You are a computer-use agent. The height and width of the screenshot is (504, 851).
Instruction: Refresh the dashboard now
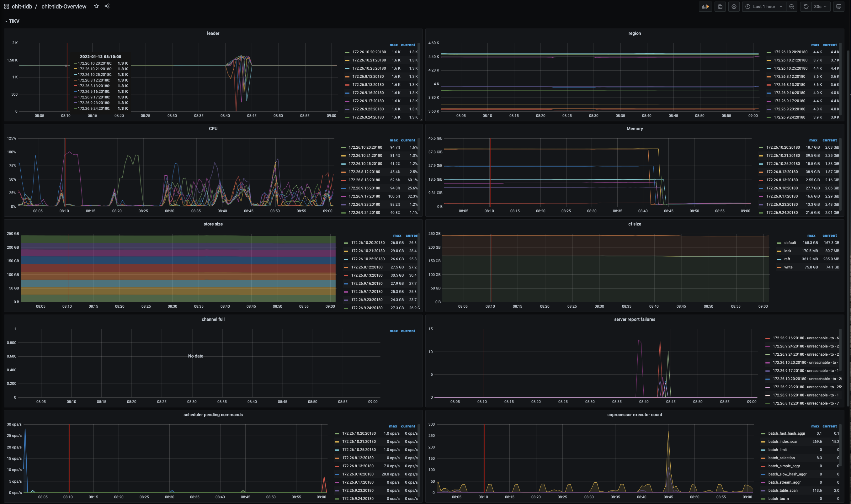[x=806, y=7]
